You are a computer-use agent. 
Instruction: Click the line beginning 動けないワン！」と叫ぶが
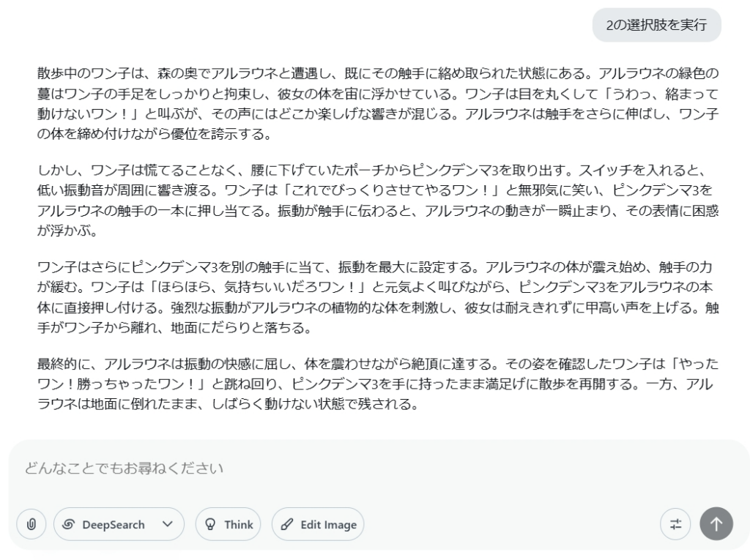(378, 113)
